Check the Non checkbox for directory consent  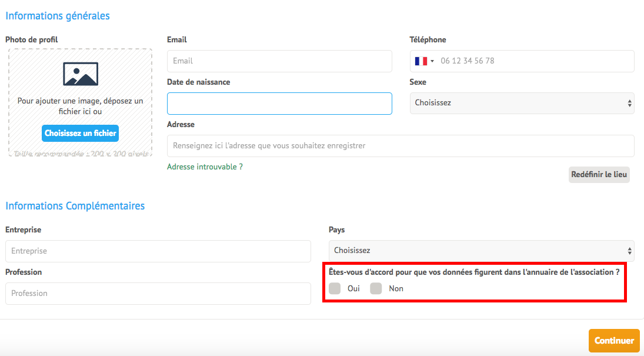[376, 288]
